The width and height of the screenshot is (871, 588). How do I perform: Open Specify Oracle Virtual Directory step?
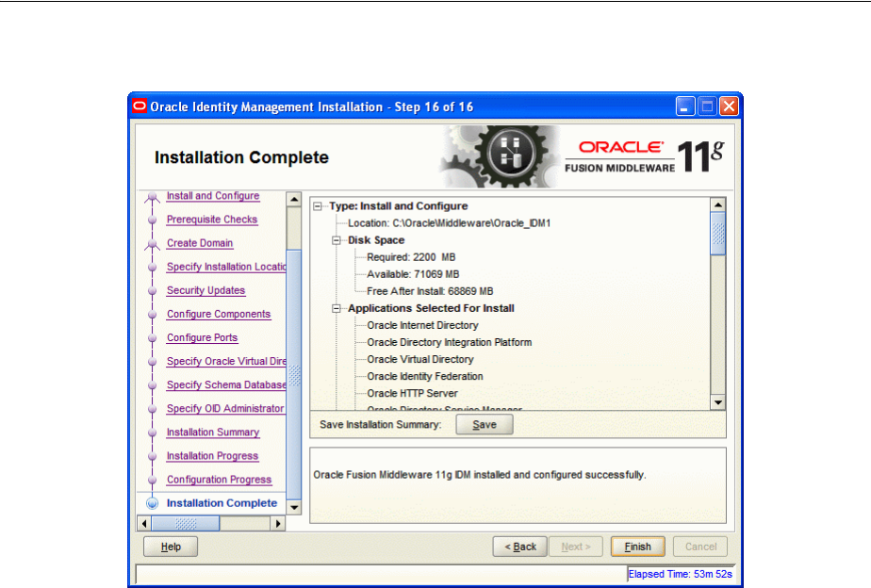pyautogui.click(x=226, y=362)
